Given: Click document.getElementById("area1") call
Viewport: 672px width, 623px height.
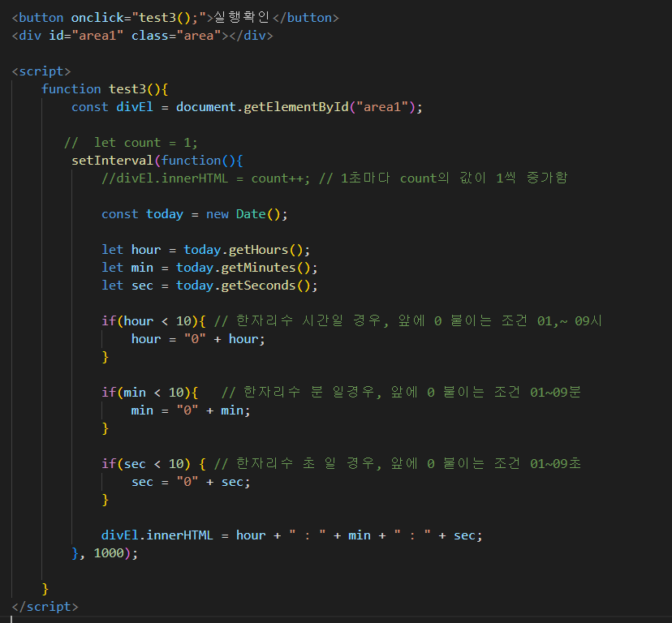Looking at the screenshot, I should (x=295, y=107).
